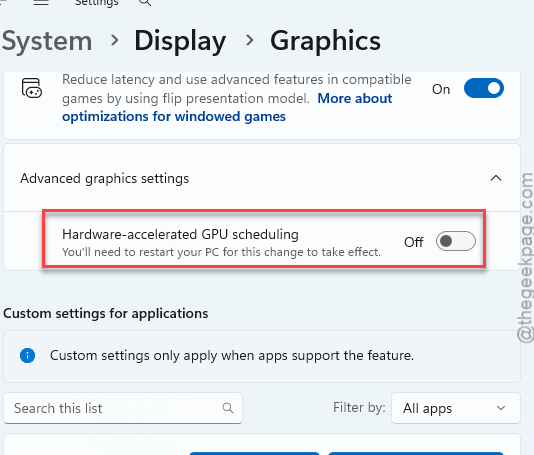Click the All apps dropdown arrow
Screen dimensions: 534x455
[501, 408]
